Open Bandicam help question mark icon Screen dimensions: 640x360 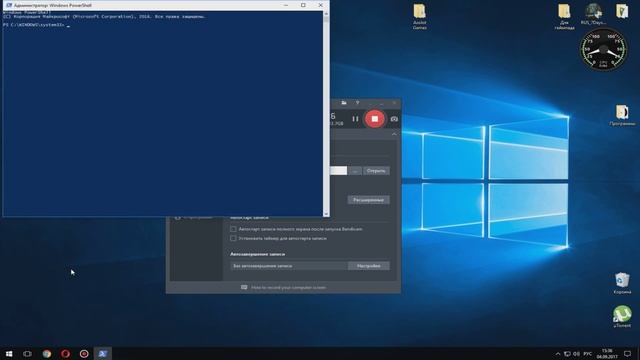(x=358, y=103)
